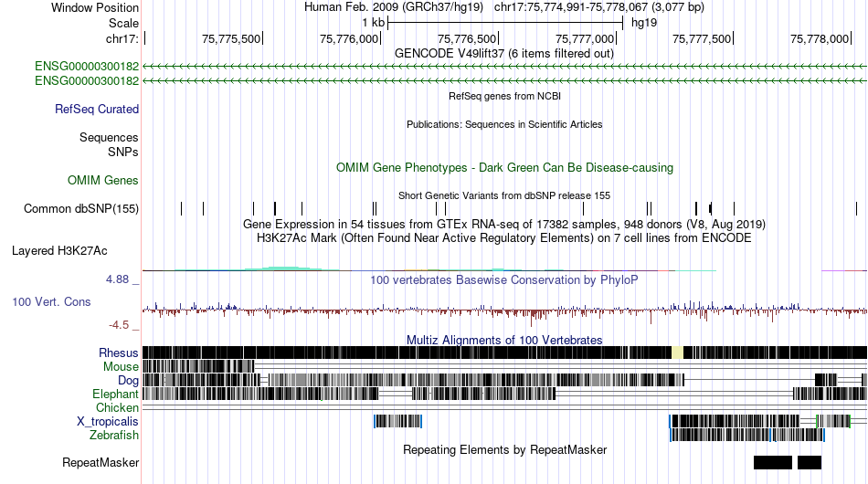Click the 100 Vert. Cons label

(x=51, y=302)
